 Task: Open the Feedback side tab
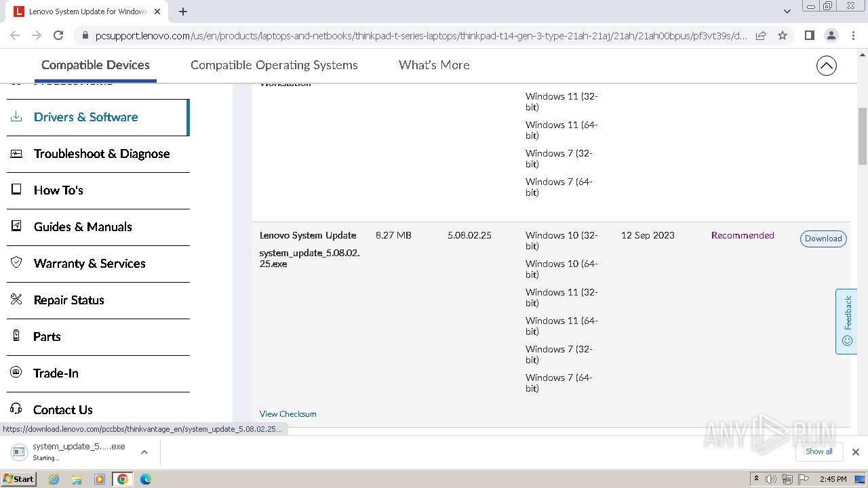click(x=846, y=321)
